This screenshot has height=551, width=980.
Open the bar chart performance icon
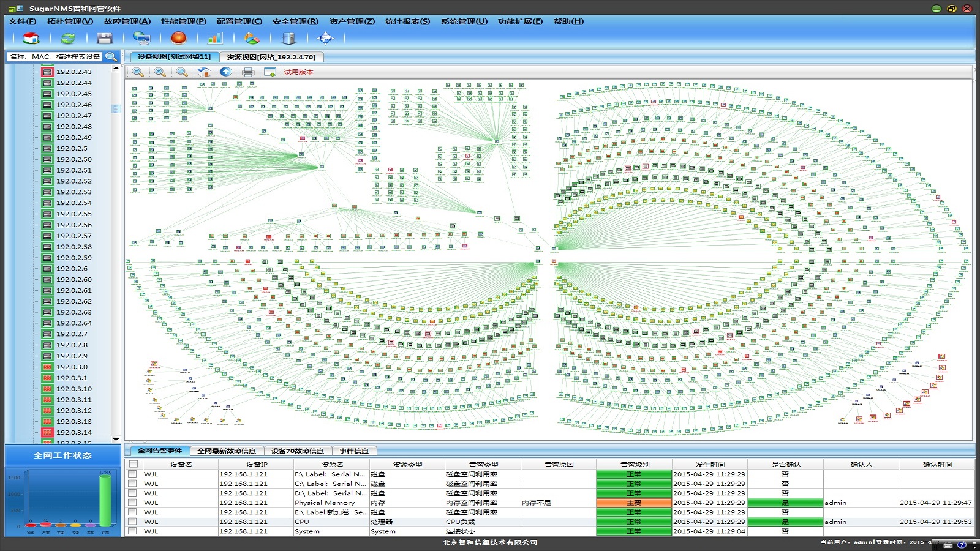tap(215, 38)
